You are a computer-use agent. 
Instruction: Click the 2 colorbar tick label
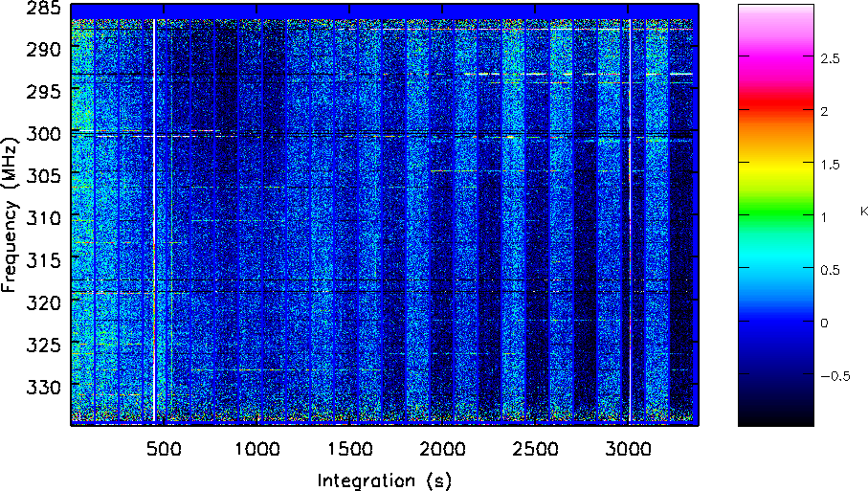click(825, 111)
